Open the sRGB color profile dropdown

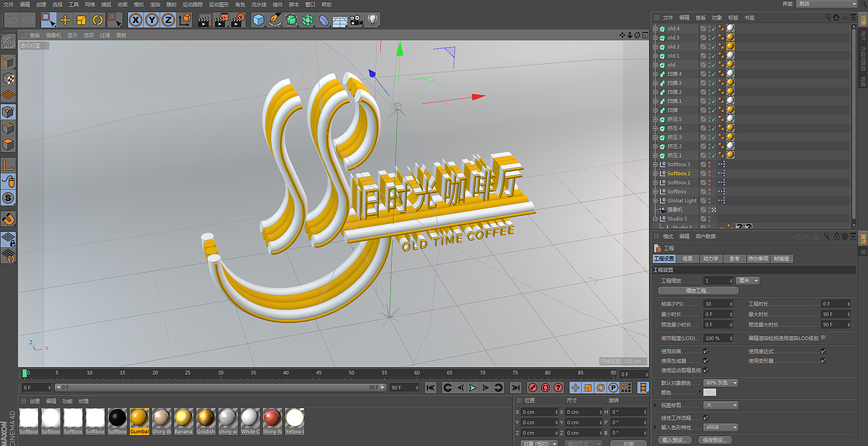pos(720,427)
